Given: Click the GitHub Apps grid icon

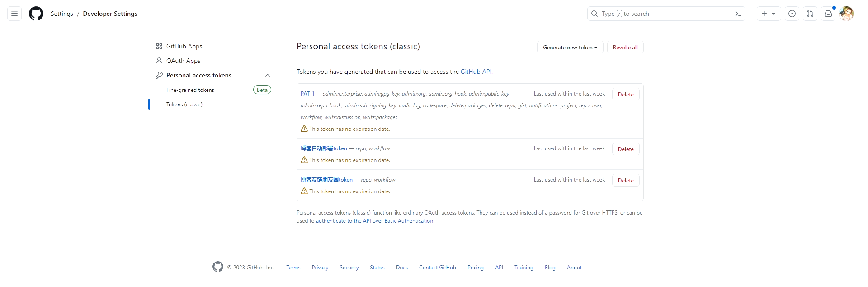Looking at the screenshot, I should coord(159,46).
